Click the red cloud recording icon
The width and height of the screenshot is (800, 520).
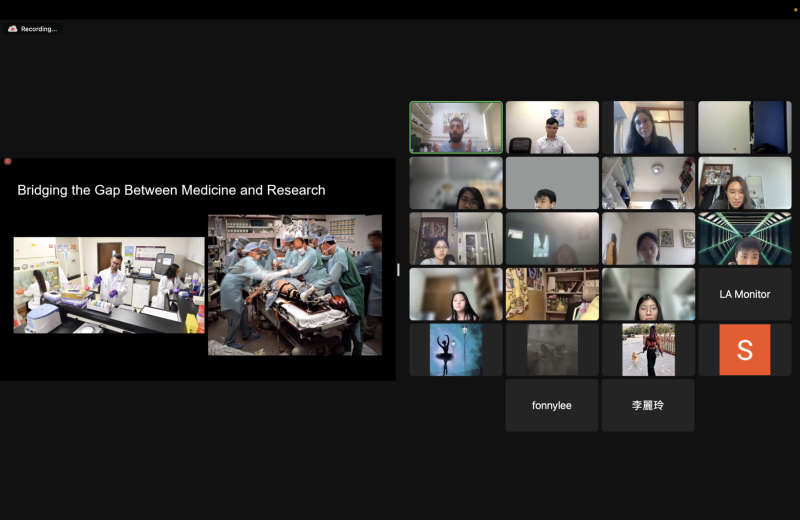coord(13,29)
